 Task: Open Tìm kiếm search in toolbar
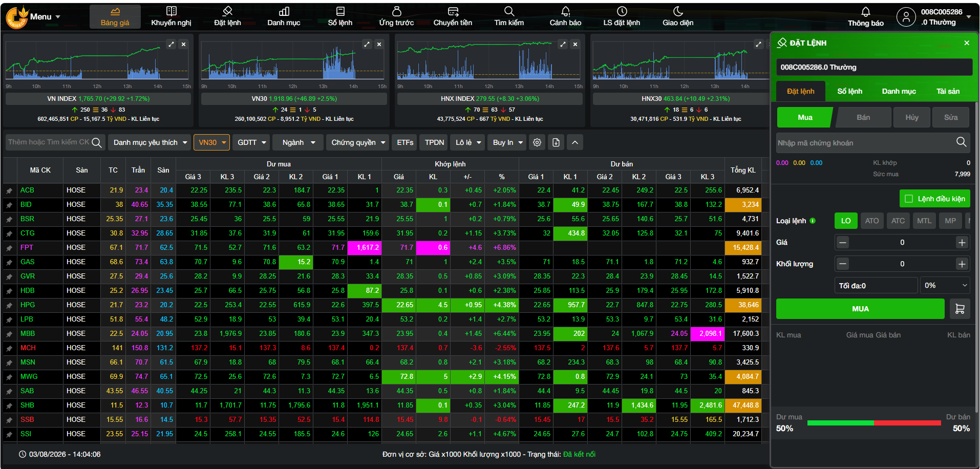(509, 16)
